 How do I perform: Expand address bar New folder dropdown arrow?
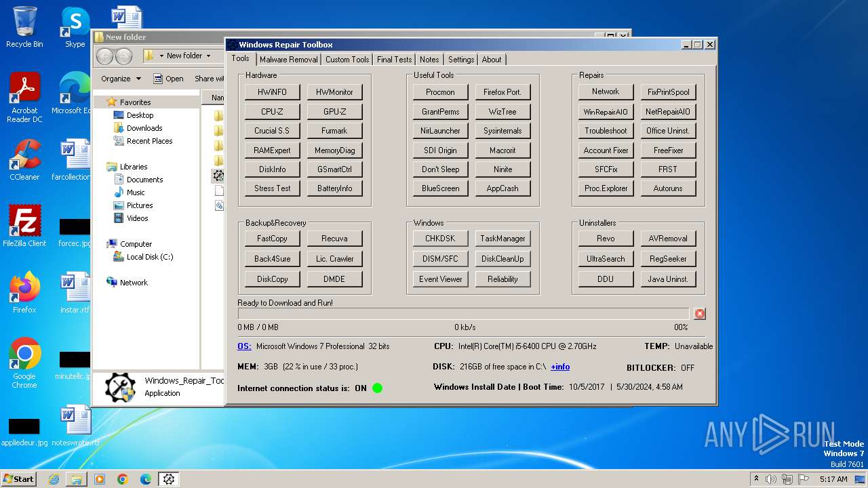(x=208, y=56)
